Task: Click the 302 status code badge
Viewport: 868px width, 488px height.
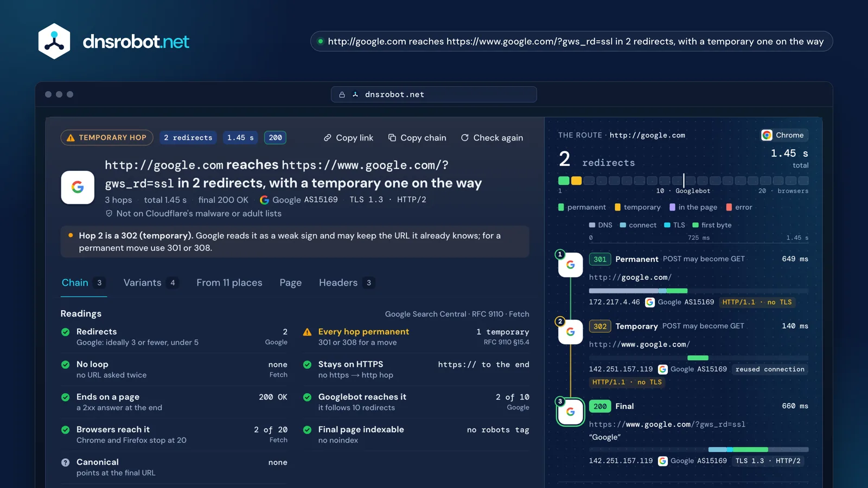Action: [x=600, y=326]
